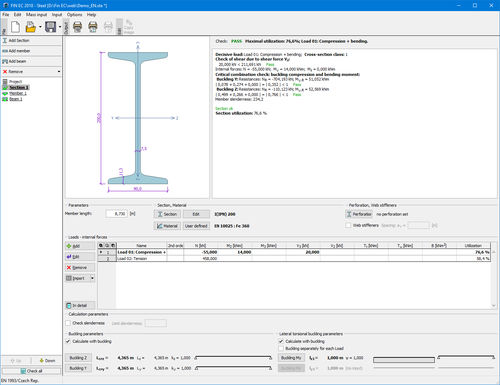Click the Section button
This screenshot has height=385, width=500.
click(x=167, y=214)
